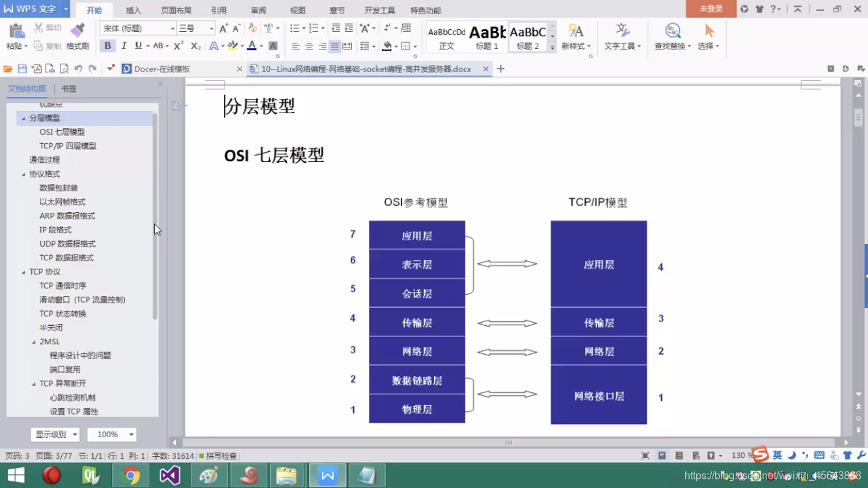
Task: Go to TCP/IP 四层模型 in the outline
Action: click(x=68, y=146)
